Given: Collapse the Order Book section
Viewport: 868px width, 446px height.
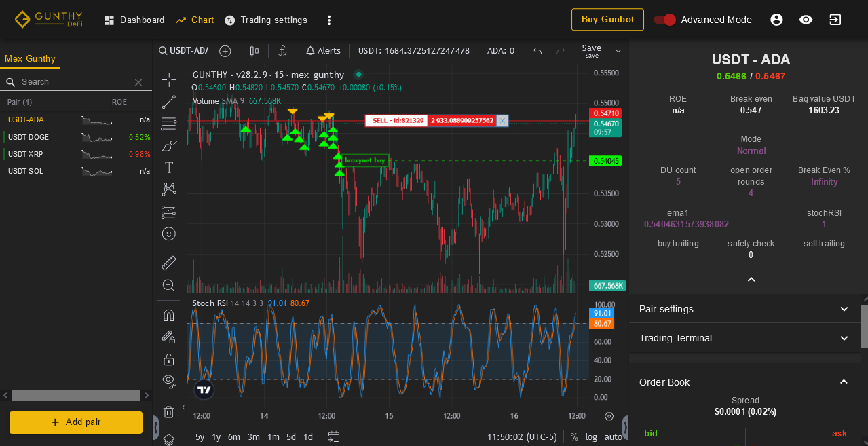Looking at the screenshot, I should tap(744, 382).
